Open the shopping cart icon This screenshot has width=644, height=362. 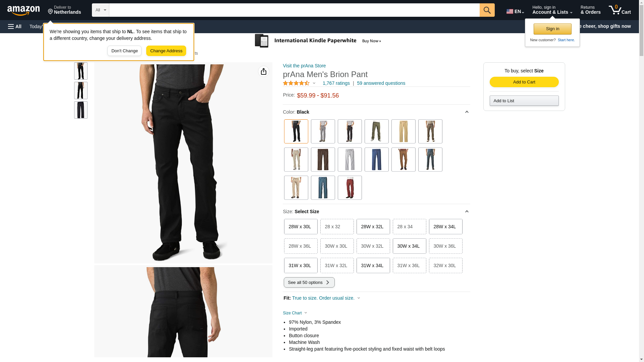click(x=620, y=10)
